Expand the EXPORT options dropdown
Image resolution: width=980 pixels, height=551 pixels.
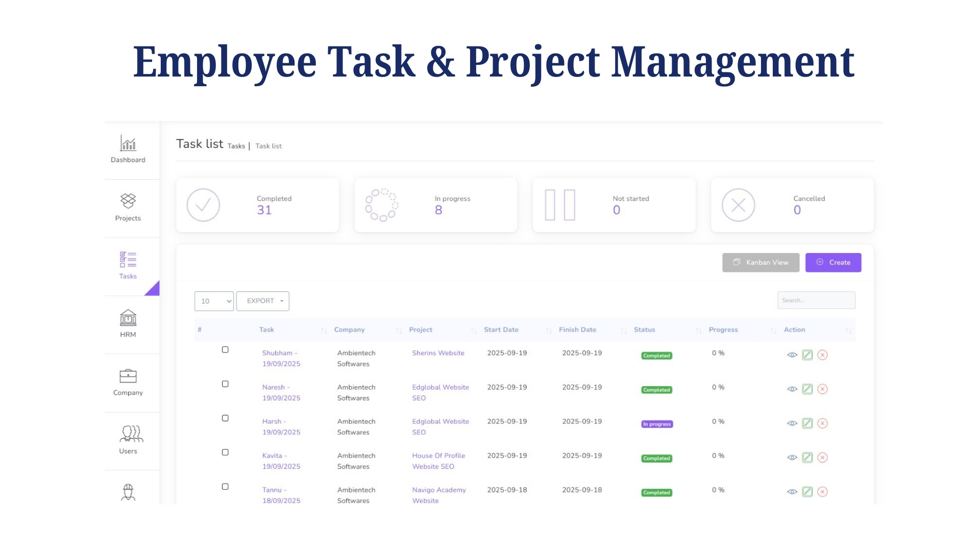coord(262,301)
